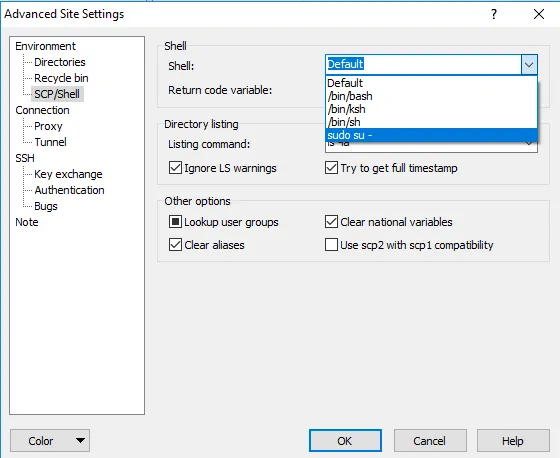Toggle Try to get full timestamp
This screenshot has height=458, width=560.
(x=331, y=168)
